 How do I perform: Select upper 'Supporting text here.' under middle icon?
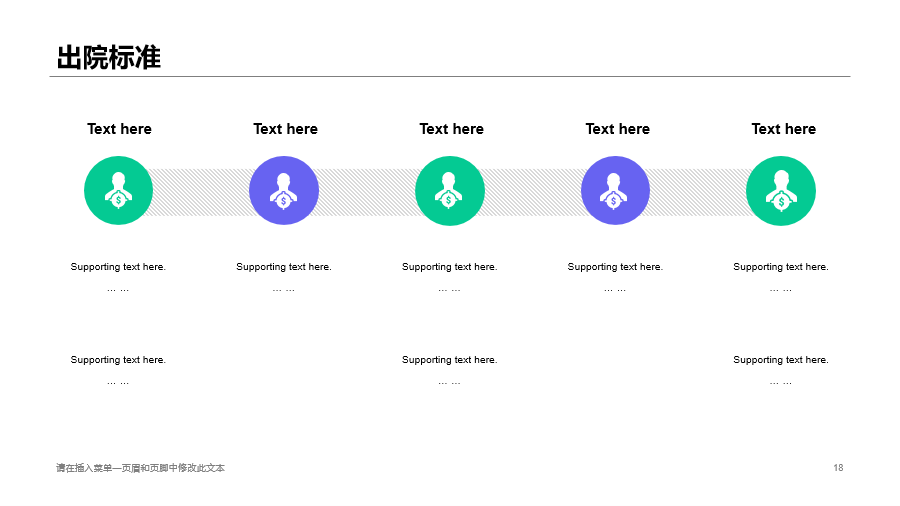pos(449,267)
